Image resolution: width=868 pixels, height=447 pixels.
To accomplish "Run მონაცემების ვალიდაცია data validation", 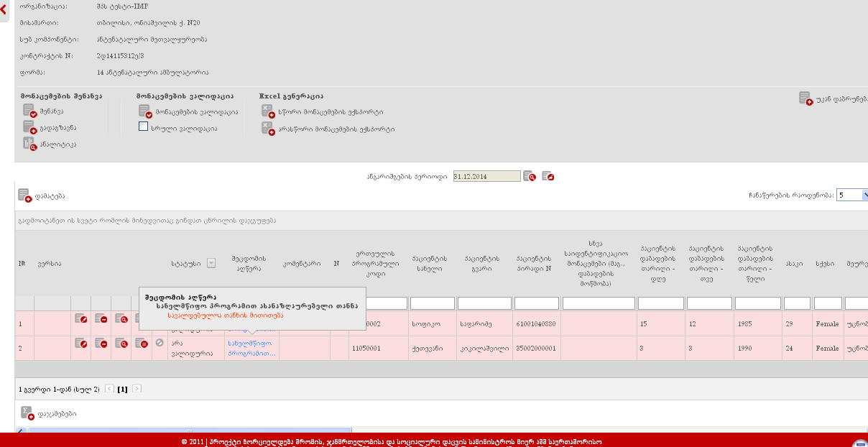I will click(x=145, y=111).
